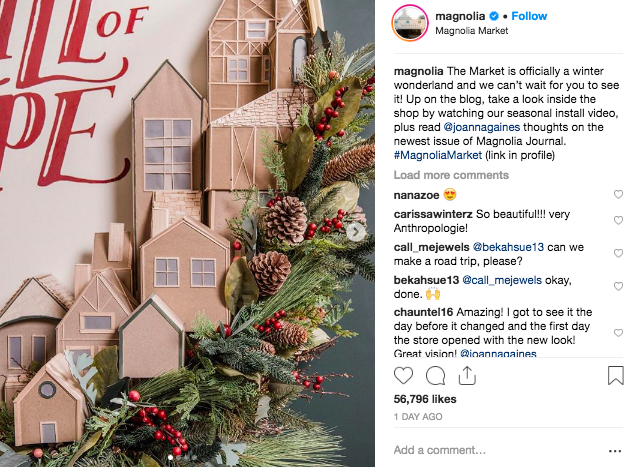Follow the magnolia account
The image size is (638, 467).
(x=529, y=16)
